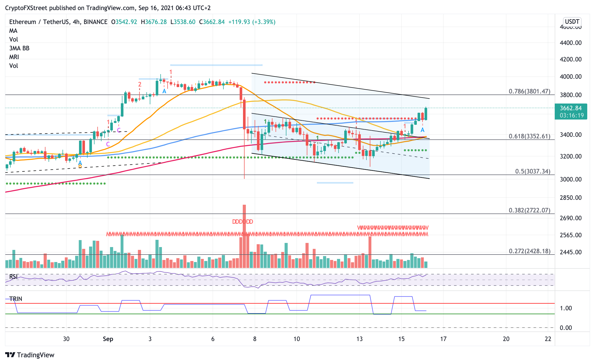Click the 13 date label on time axis
The height and width of the screenshot is (364, 595).
point(359,339)
